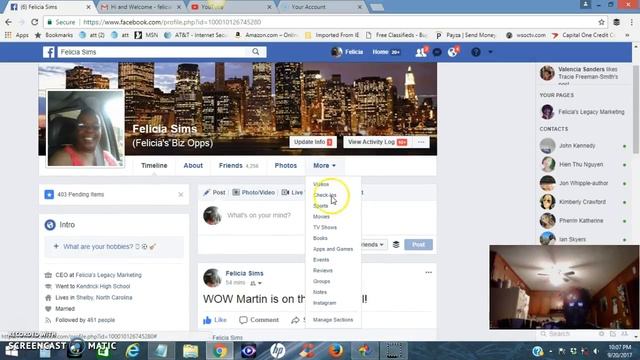
Task: Open the Friends audience selector dropdown
Action: pyautogui.click(x=373, y=244)
